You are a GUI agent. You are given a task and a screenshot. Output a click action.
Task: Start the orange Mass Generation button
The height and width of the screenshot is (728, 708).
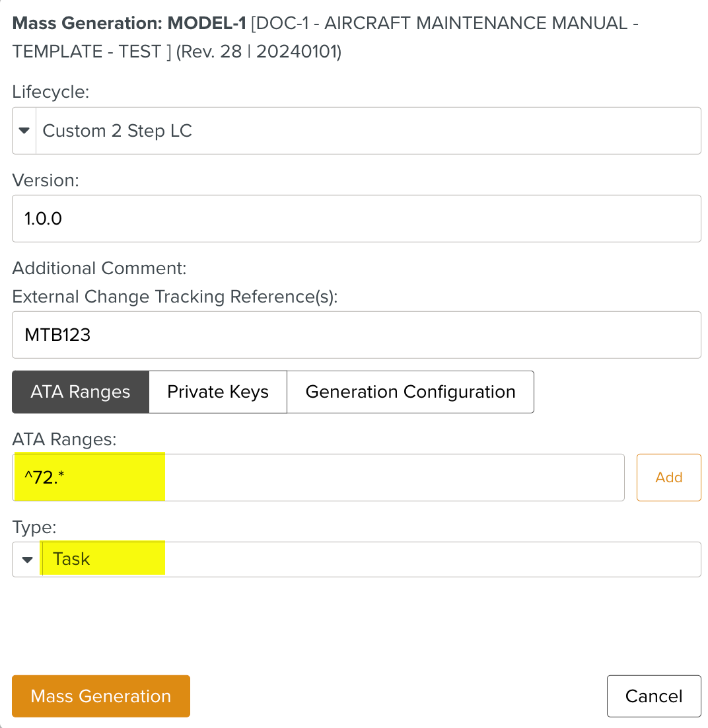(101, 696)
